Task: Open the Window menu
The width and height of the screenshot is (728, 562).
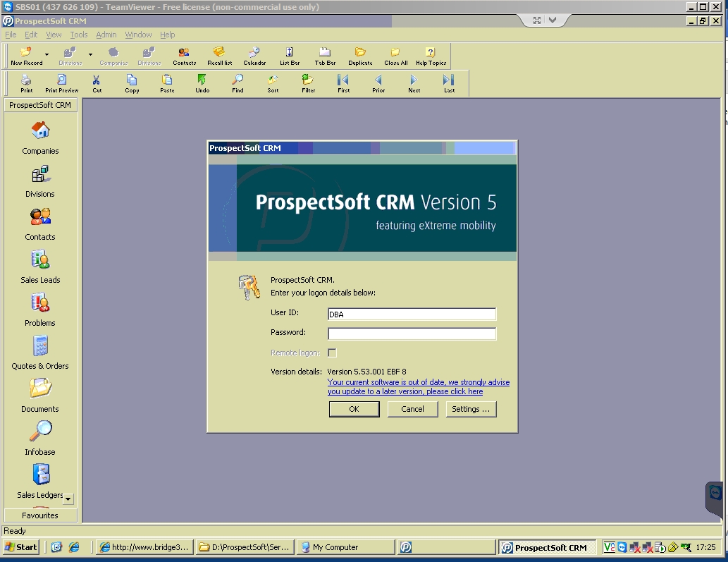Action: pyautogui.click(x=138, y=35)
